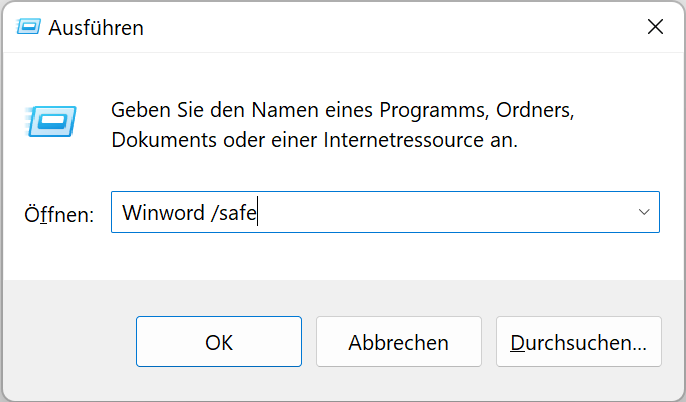The image size is (686, 402).
Task: Click the chevron at the input's right end
Action: [x=644, y=212]
